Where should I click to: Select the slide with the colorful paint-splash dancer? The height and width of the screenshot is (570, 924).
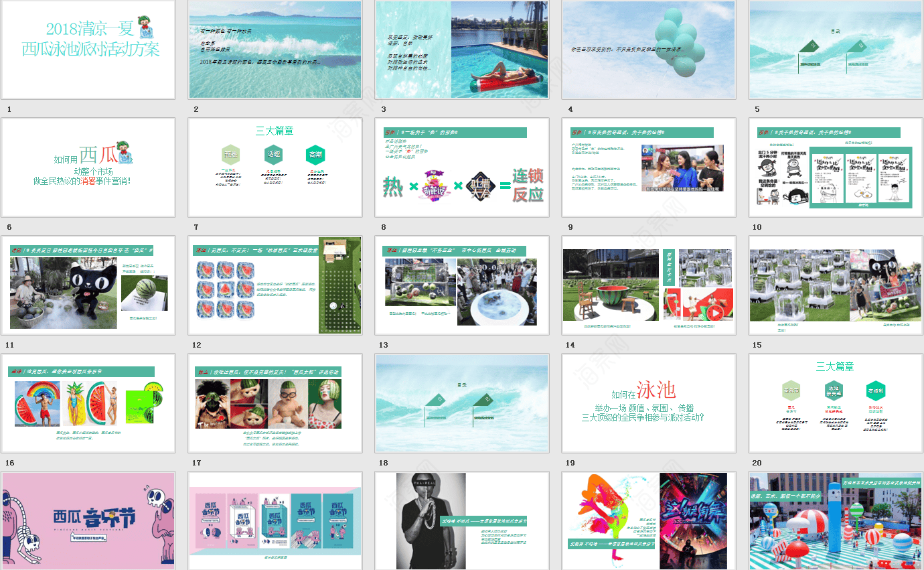[x=649, y=521]
